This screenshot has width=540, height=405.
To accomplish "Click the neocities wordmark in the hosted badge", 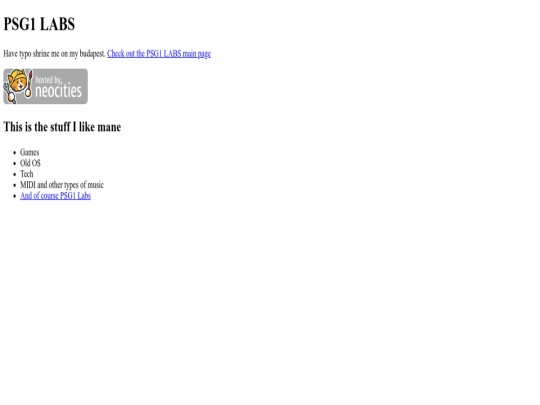I will point(59,91).
